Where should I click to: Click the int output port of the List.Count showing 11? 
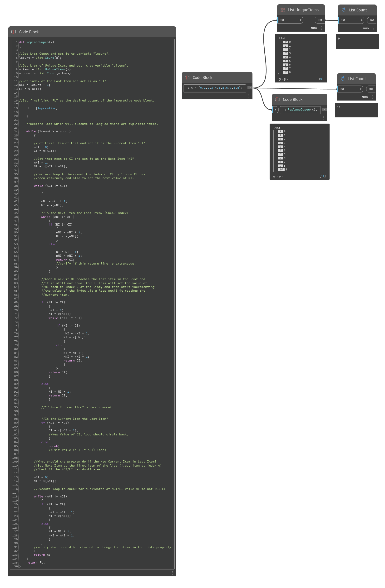(x=371, y=89)
